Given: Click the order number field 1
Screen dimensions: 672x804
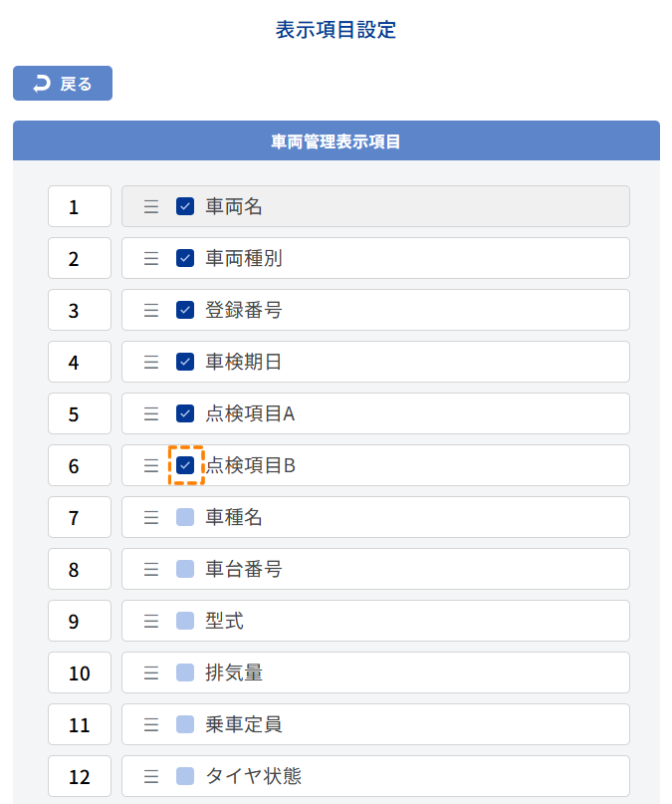Looking at the screenshot, I should click(x=80, y=206).
